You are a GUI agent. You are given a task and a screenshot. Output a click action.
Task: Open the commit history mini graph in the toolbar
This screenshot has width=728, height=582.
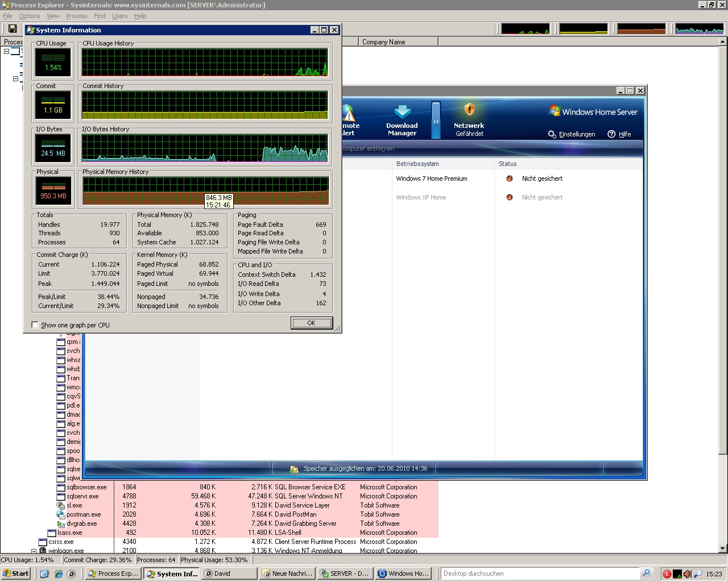click(x=584, y=28)
